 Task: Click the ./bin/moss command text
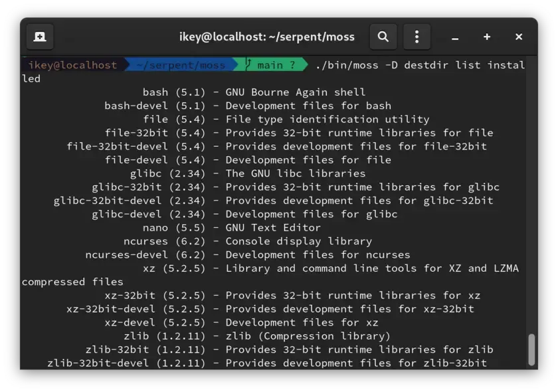pyautogui.click(x=347, y=65)
